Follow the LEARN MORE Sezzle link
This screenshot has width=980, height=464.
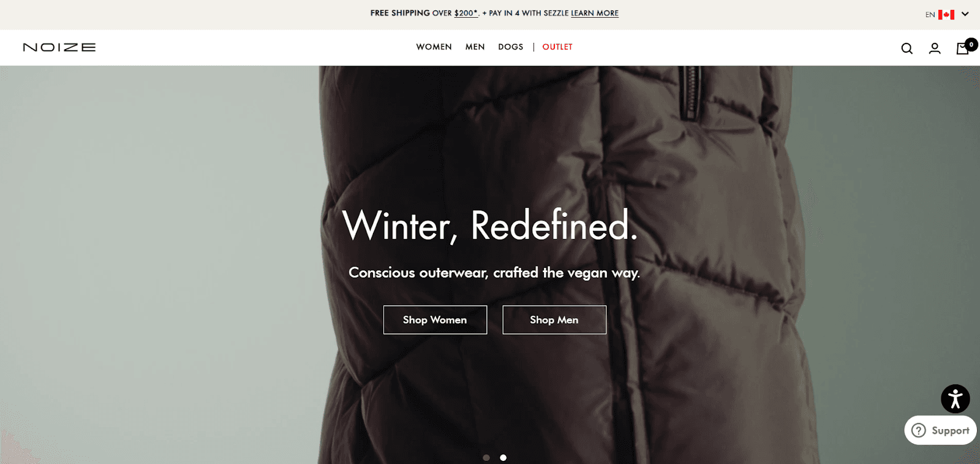(x=595, y=13)
